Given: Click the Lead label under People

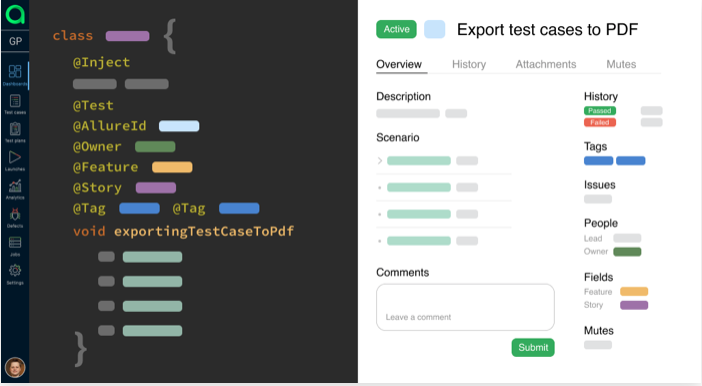Looking at the screenshot, I should 593,238.
